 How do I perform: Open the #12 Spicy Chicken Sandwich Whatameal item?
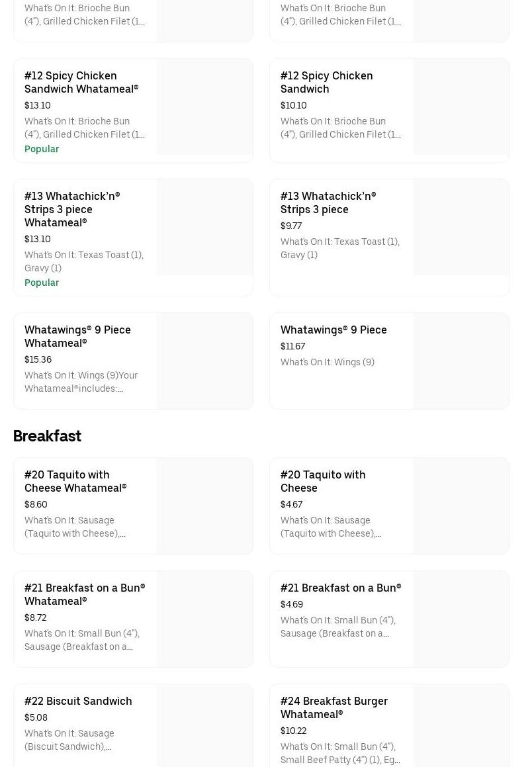81,82
